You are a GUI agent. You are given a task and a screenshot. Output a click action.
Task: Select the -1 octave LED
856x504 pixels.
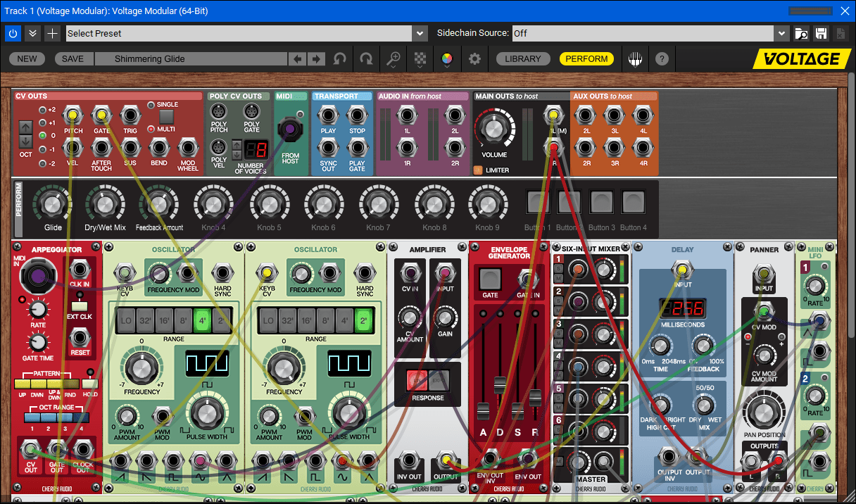(42, 149)
